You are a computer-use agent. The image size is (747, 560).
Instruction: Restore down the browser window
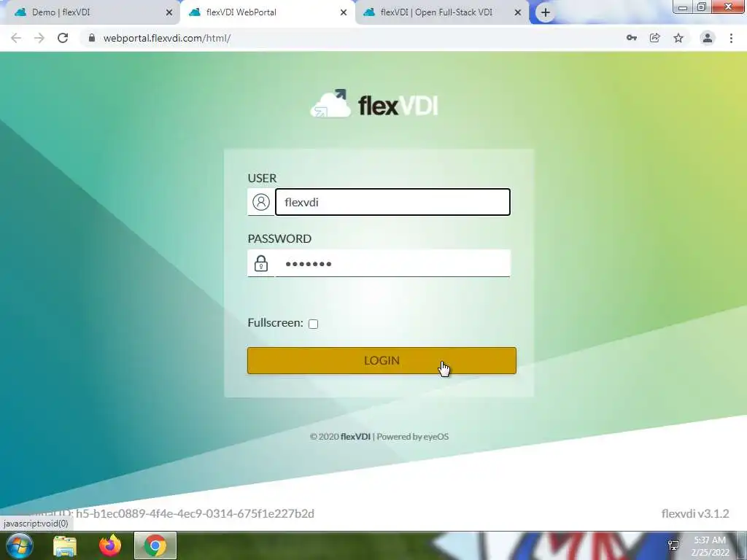click(701, 7)
